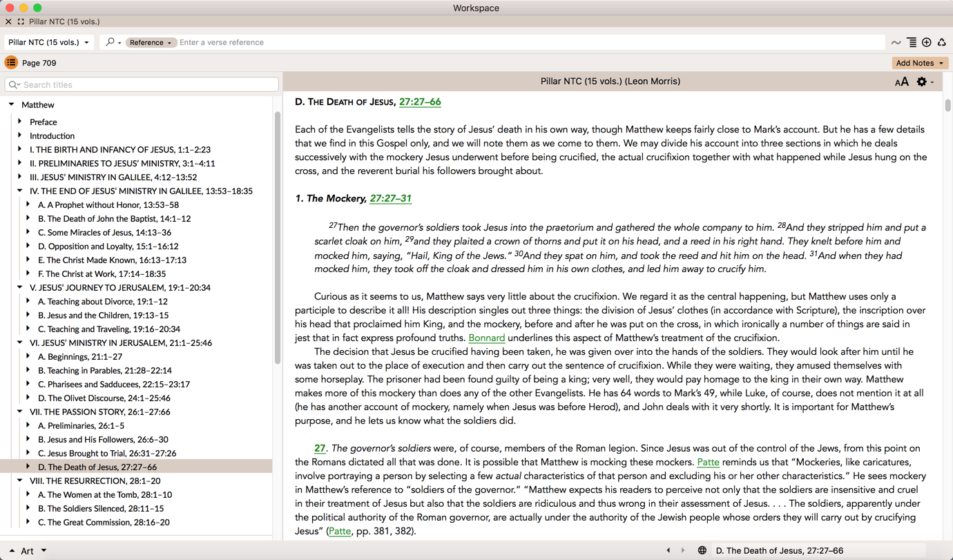Screen dimensions: 953x560
Task: Click the up triangle next to Art
Action: pos(12,551)
